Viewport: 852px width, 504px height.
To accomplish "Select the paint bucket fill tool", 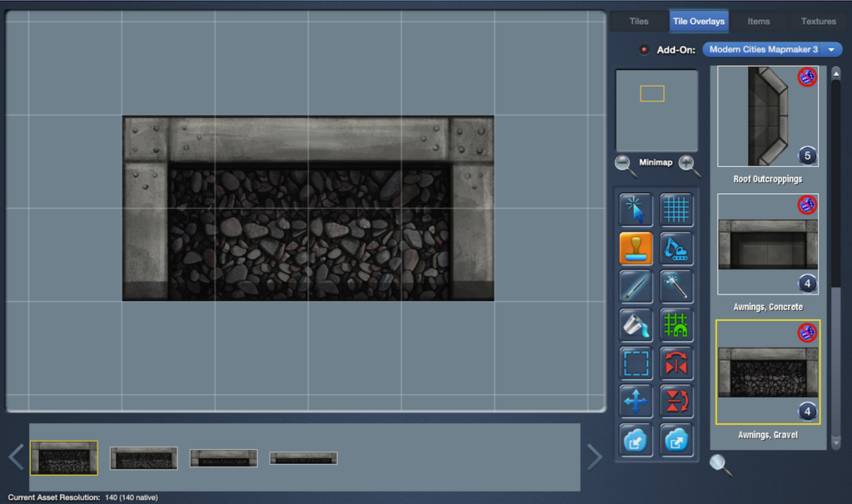I will pos(636,325).
